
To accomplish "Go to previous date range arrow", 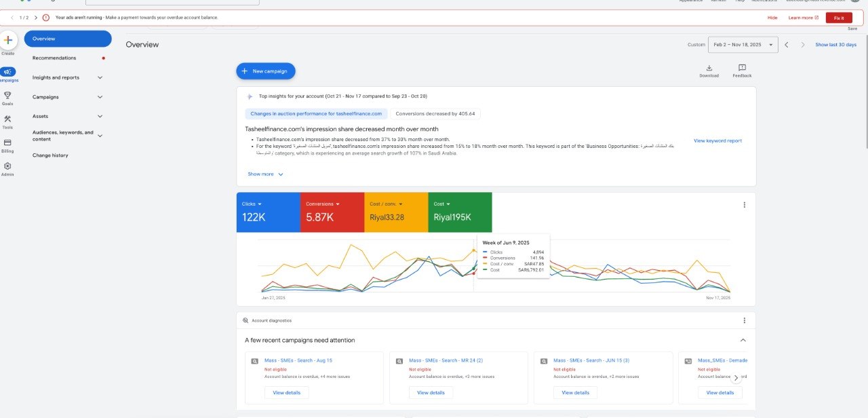I will pyautogui.click(x=787, y=45).
